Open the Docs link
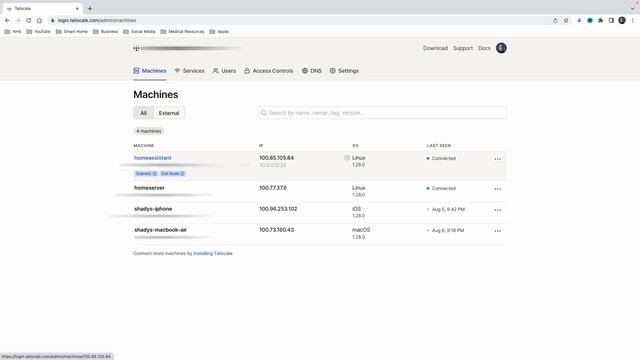640x360 pixels. click(x=484, y=48)
